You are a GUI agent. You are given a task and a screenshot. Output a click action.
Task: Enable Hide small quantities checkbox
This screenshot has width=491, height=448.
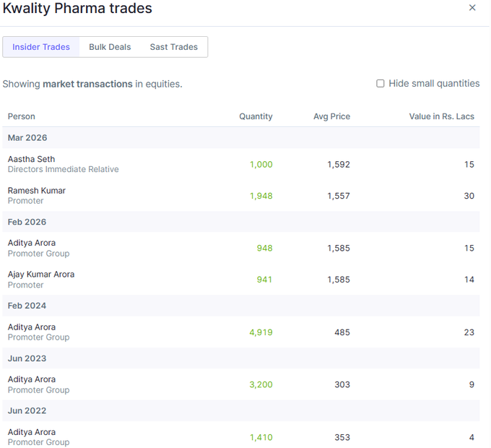click(381, 84)
